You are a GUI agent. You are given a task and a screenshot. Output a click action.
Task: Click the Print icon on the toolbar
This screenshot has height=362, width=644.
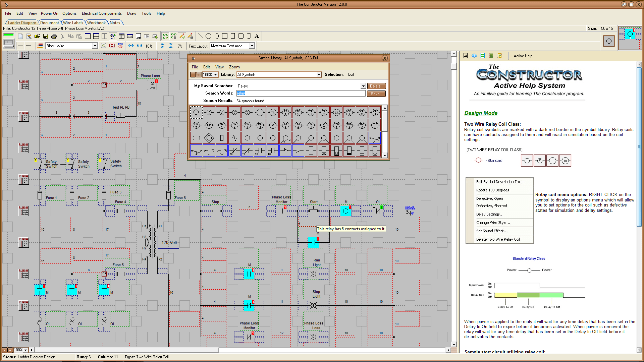coord(54,36)
